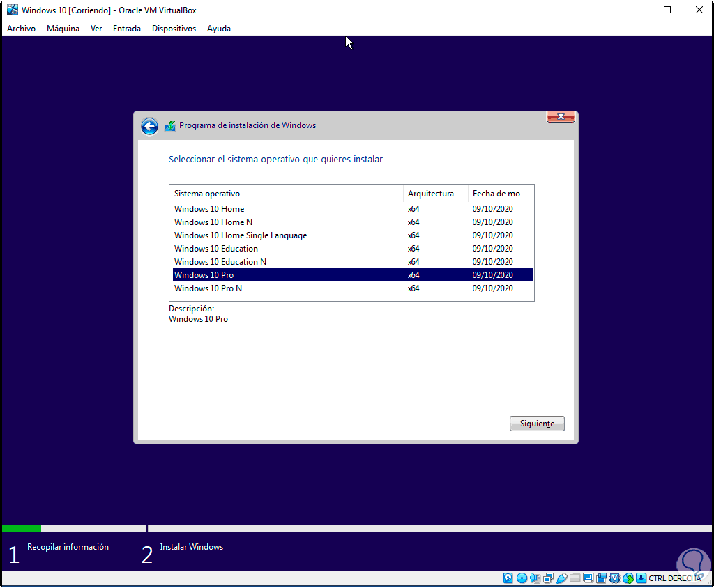Select the Windows 10 Education row
This screenshot has width=714, height=588.
pyautogui.click(x=353, y=249)
